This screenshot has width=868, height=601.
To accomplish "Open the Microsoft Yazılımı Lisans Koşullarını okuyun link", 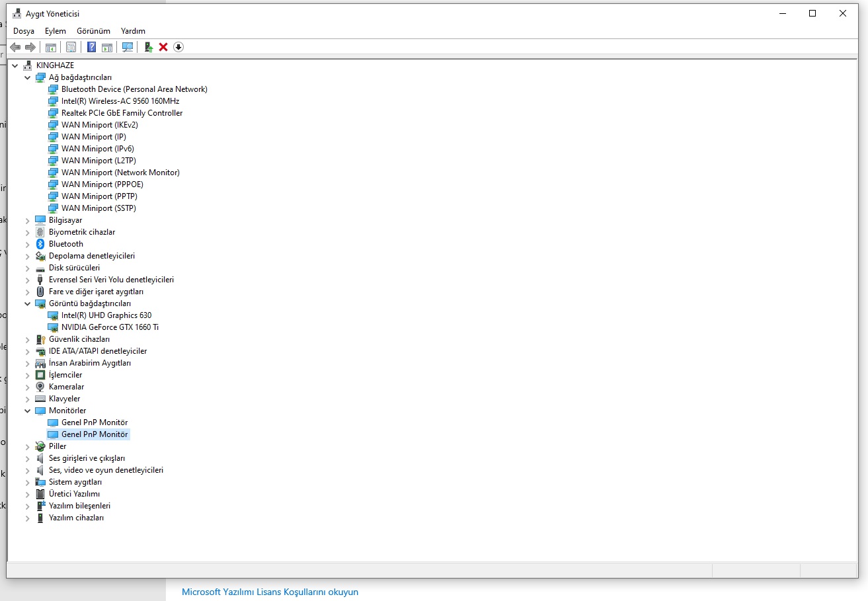I will [x=270, y=592].
